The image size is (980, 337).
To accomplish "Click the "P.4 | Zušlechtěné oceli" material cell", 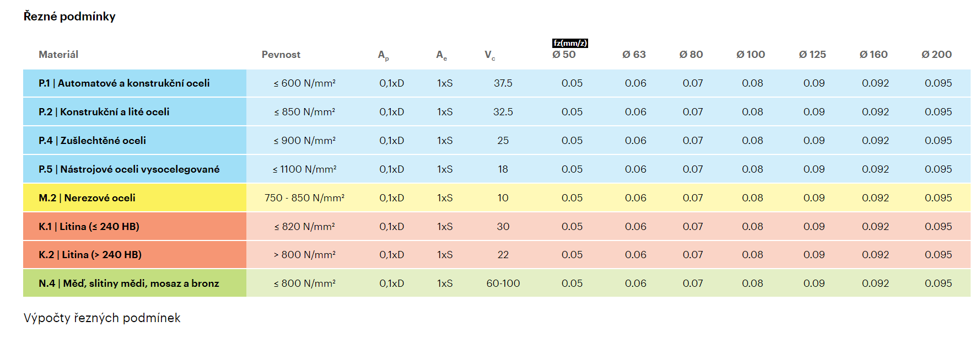I will pos(92,141).
